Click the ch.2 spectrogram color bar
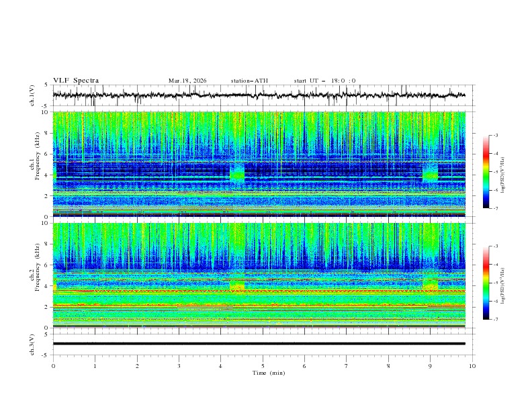The image size is (532, 411). 486,283
